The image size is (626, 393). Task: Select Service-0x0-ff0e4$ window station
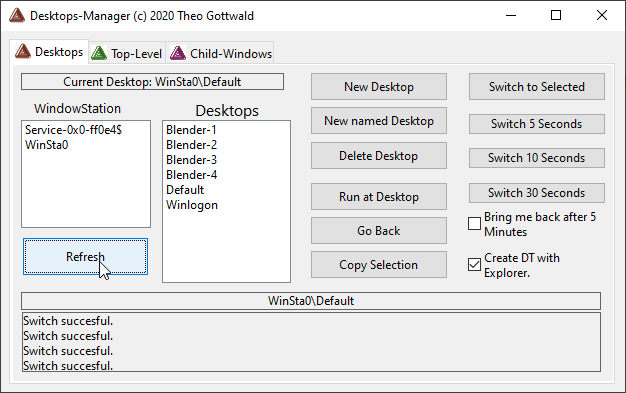pyautogui.click(x=73, y=130)
